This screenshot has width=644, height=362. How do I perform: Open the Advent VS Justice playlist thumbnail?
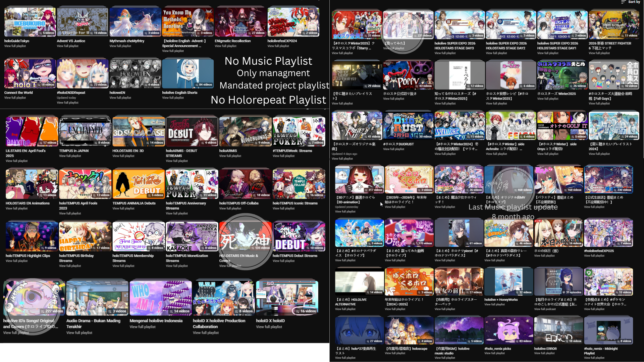83,22
